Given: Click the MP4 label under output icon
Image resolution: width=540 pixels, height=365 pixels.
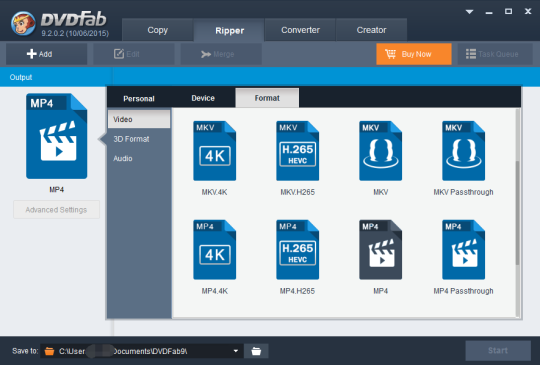Looking at the screenshot, I should click(x=56, y=190).
